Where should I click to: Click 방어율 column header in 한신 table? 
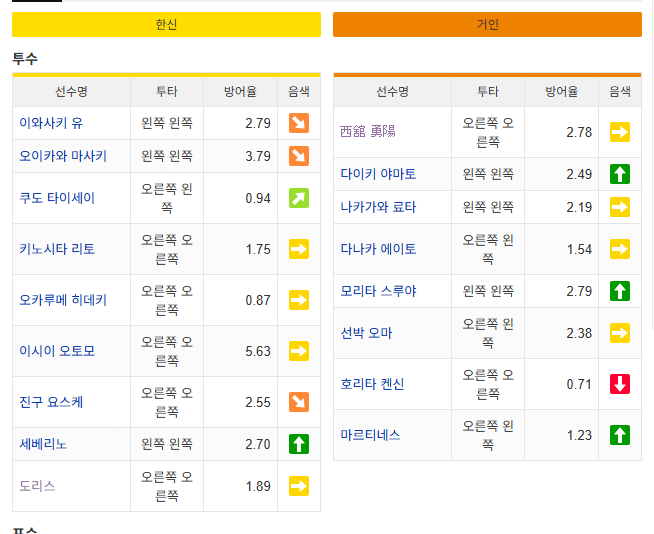[240, 92]
